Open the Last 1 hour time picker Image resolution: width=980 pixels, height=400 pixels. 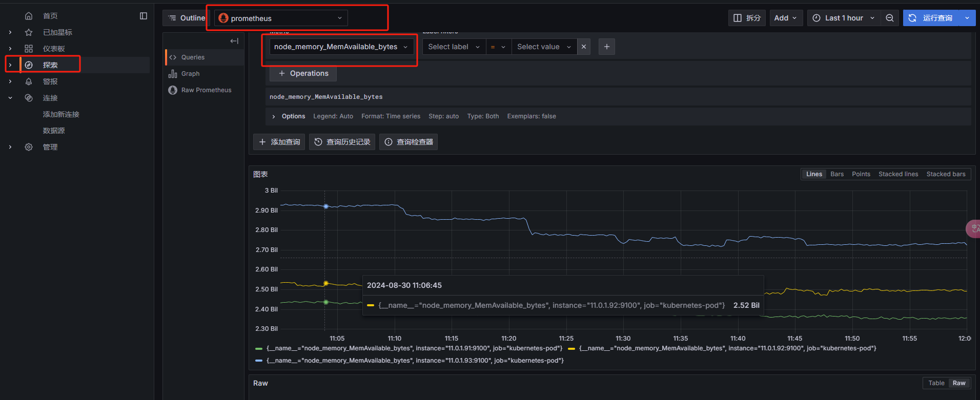point(844,18)
